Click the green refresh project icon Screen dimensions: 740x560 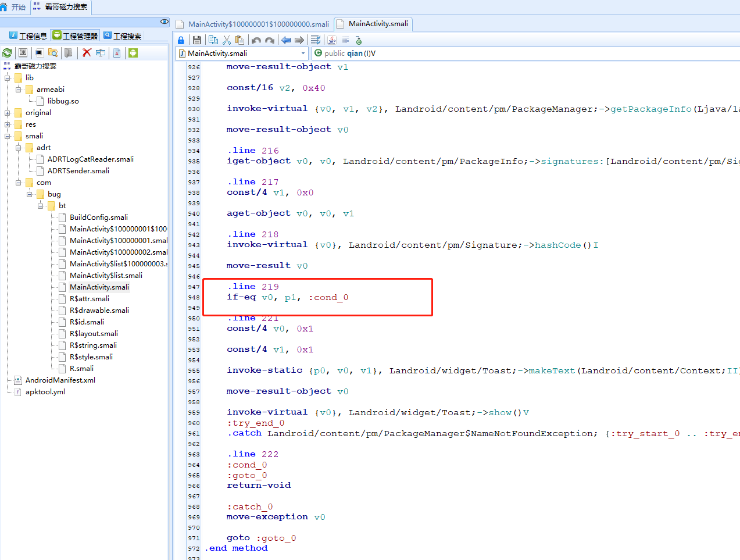pyautogui.click(x=7, y=53)
